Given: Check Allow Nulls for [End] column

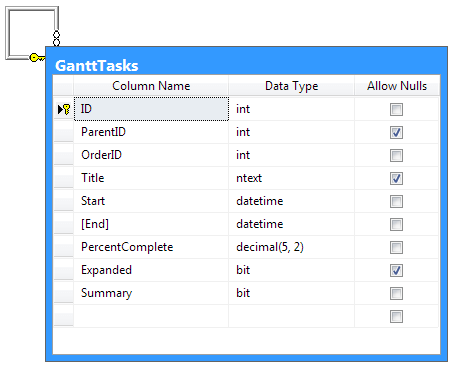Looking at the screenshot, I should 396,224.
